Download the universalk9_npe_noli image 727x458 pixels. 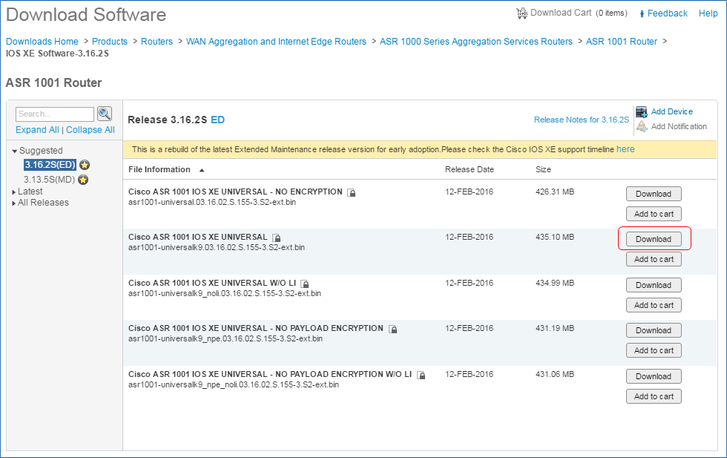[654, 376]
